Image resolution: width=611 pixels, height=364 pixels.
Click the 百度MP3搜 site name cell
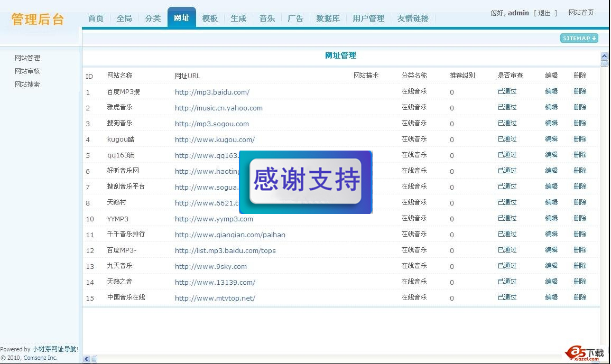tap(124, 92)
